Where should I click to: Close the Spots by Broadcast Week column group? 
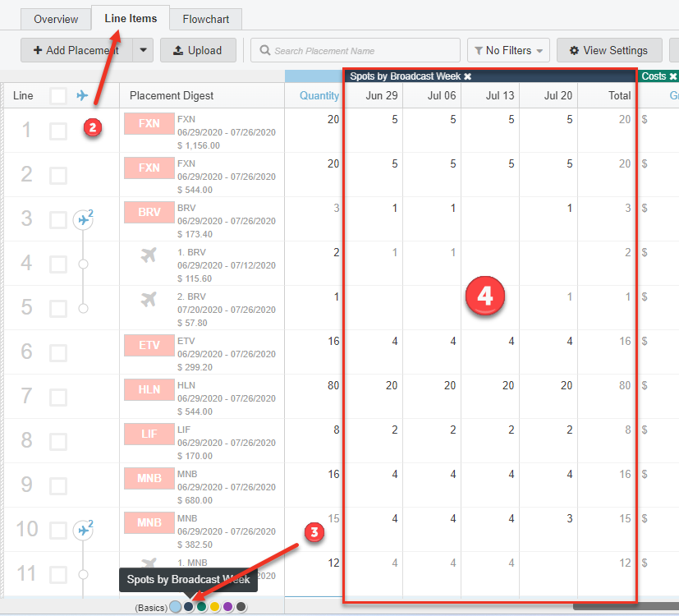[x=468, y=76]
